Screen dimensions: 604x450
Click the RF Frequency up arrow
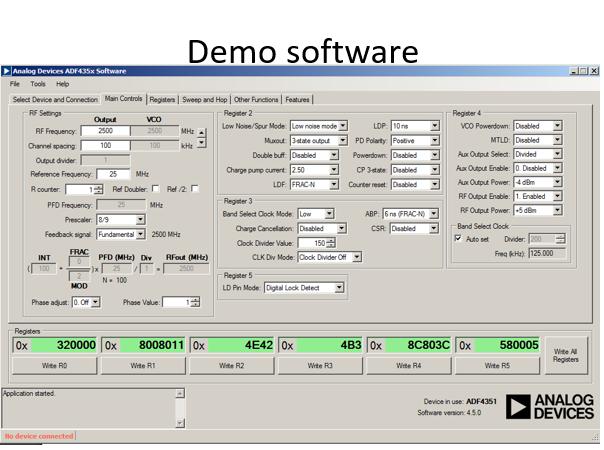coord(202,133)
